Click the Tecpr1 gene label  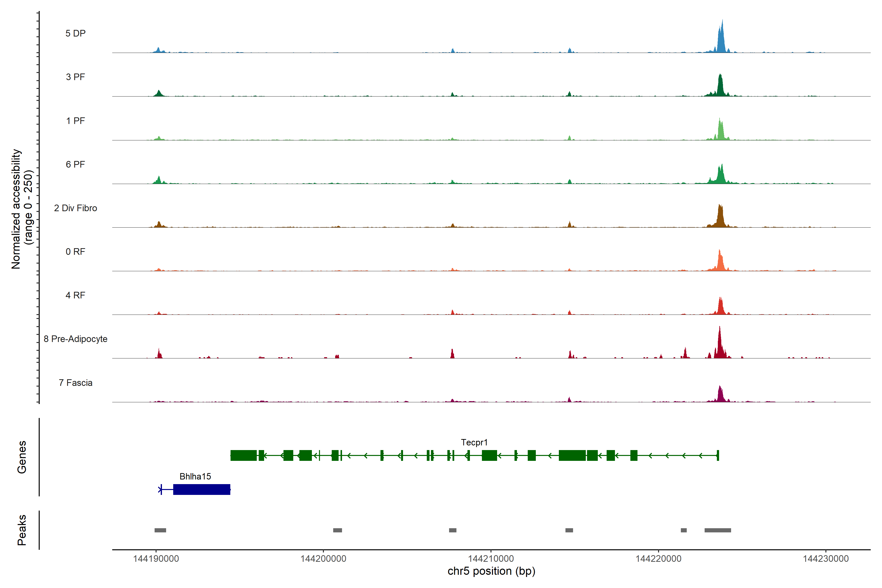click(474, 442)
